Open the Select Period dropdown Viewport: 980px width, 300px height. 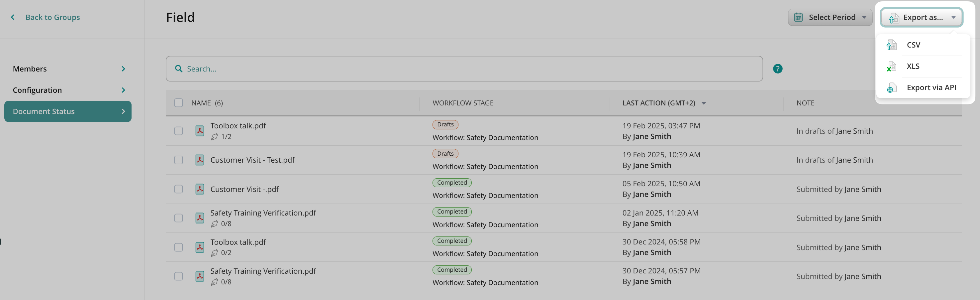pos(830,18)
